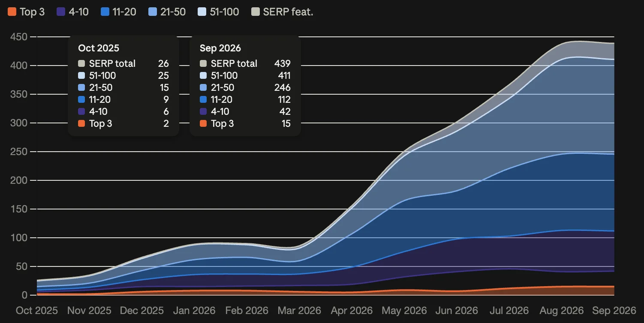Click the Feb 2026 x-axis label

247,311
